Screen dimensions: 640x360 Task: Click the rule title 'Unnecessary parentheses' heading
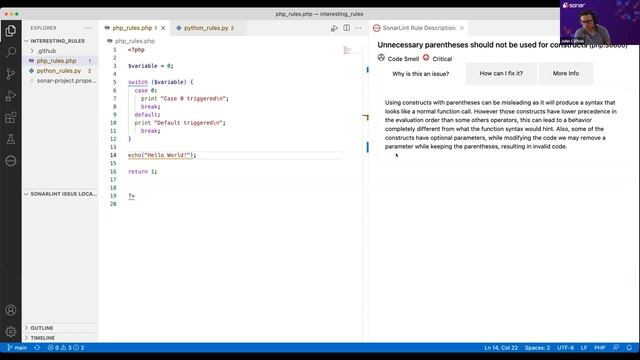tap(502, 45)
